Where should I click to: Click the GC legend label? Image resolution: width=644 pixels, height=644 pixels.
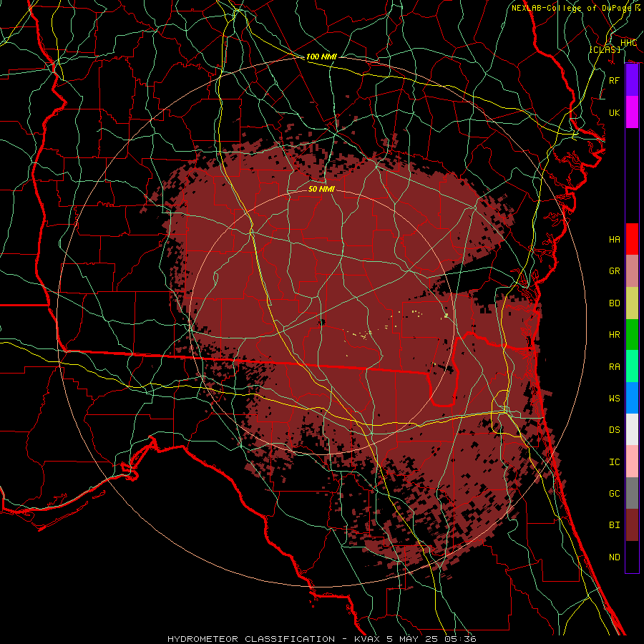click(615, 493)
